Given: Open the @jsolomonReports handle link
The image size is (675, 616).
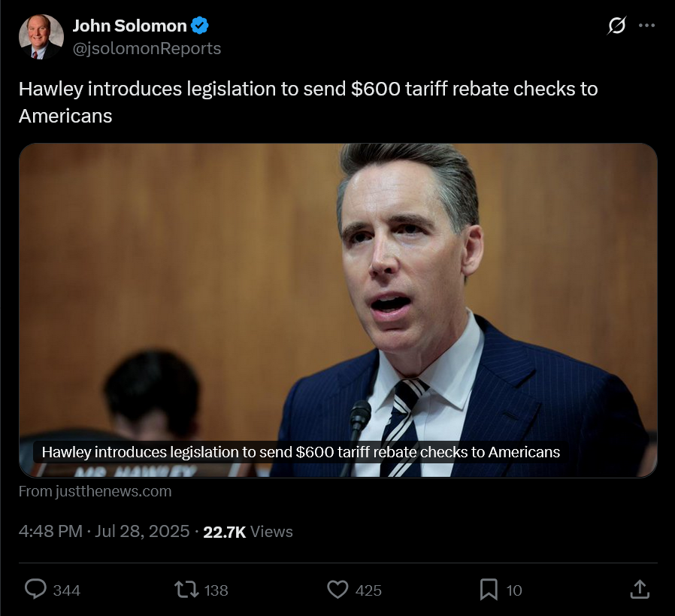Looking at the screenshot, I should [x=147, y=48].
